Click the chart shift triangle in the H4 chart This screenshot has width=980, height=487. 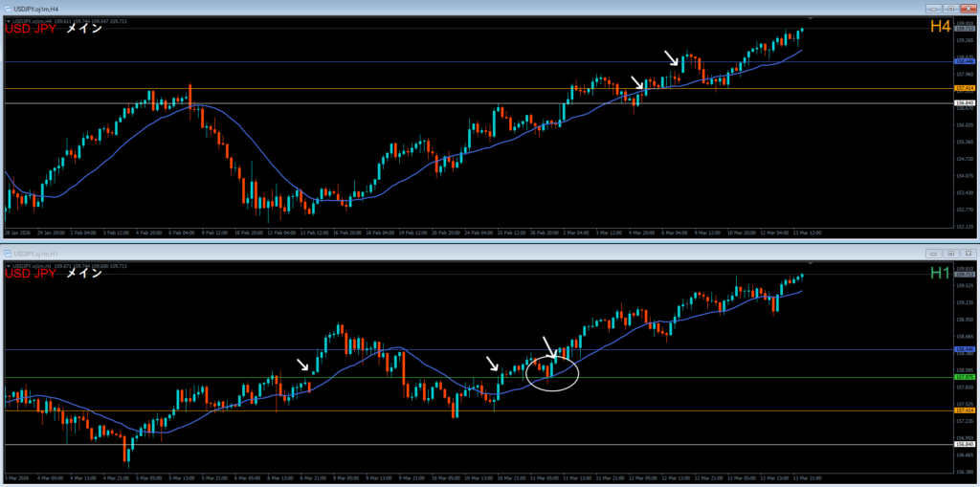pyautogui.click(x=811, y=19)
